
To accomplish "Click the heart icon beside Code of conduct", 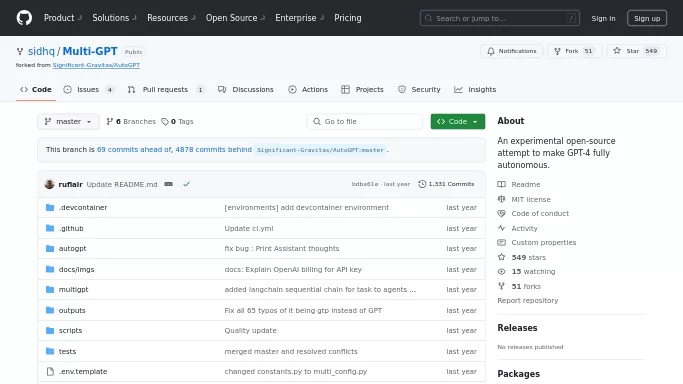I will coord(501,213).
